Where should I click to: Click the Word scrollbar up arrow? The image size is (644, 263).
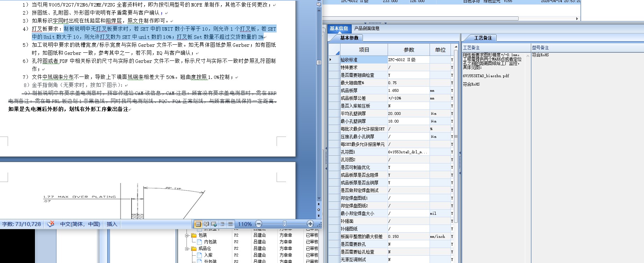(319, 10)
